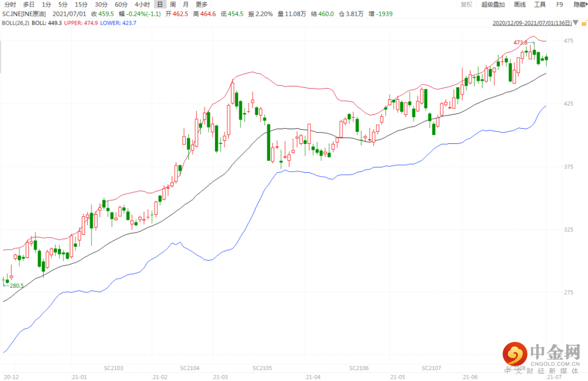This screenshot has height=381, width=588.
Task: Click the SC2107 contract label
Action: (431, 368)
